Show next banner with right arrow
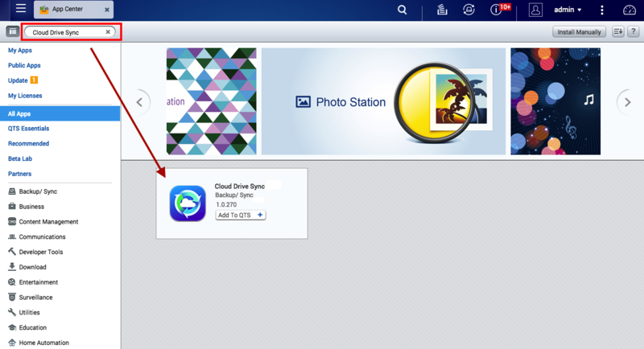 (x=627, y=102)
